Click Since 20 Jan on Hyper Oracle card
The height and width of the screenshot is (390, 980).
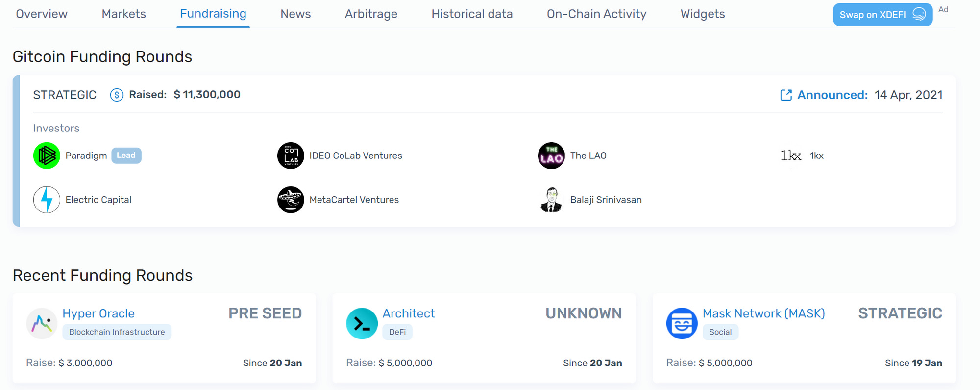coord(272,363)
